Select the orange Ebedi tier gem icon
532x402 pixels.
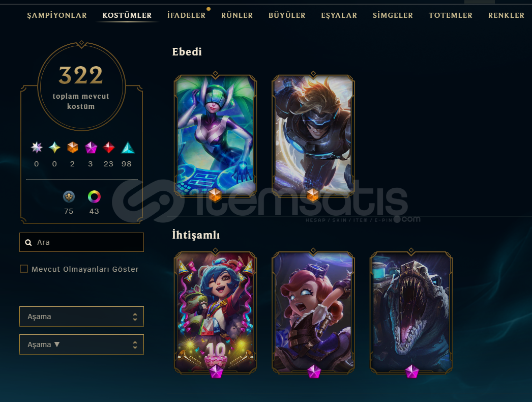(x=73, y=148)
